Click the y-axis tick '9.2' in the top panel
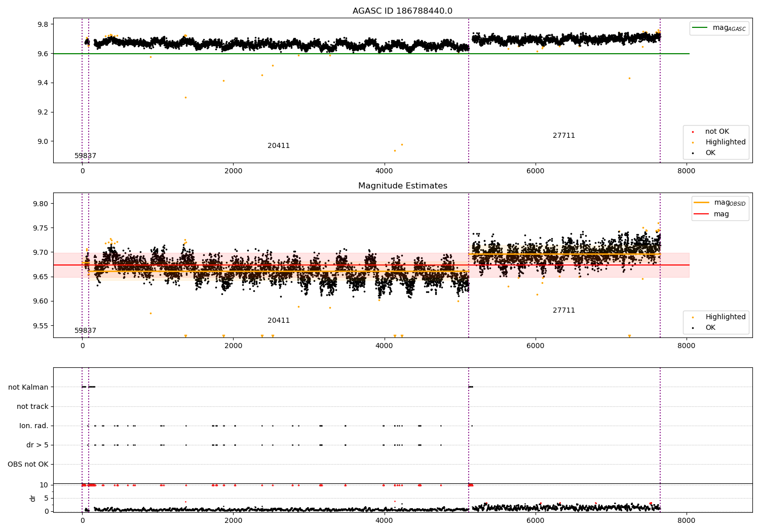760x532 pixels. tap(43, 112)
